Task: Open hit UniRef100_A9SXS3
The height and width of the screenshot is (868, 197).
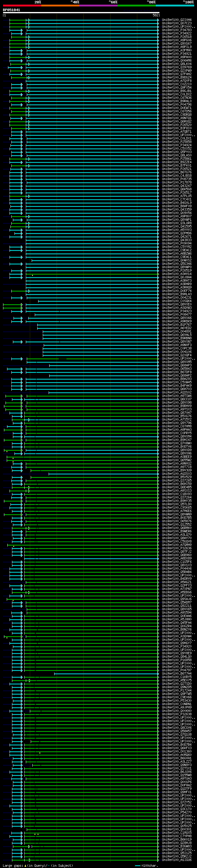Action: pos(177,491)
